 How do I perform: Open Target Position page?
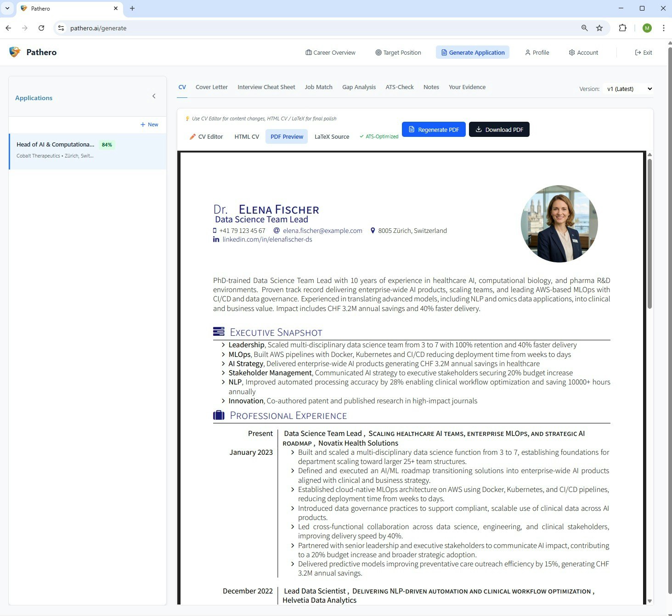398,52
